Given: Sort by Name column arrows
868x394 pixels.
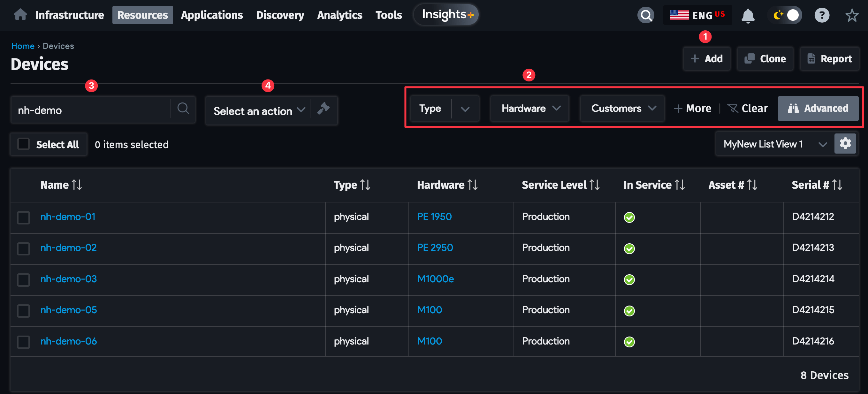Looking at the screenshot, I should 77,185.
